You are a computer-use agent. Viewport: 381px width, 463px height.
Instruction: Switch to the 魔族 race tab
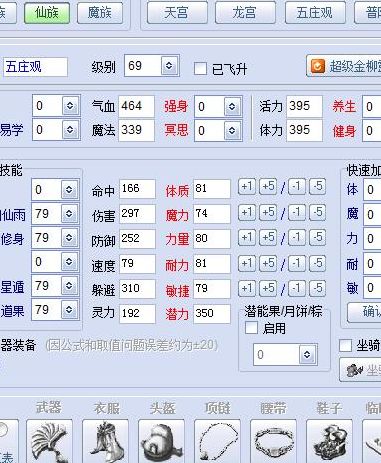[100, 13]
